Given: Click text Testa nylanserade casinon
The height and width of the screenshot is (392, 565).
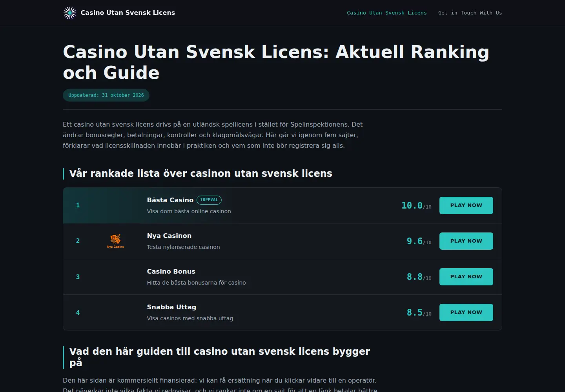Looking at the screenshot, I should pos(183,247).
